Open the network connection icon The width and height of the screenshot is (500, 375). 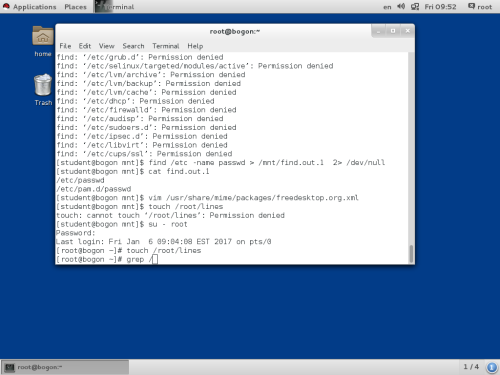[415, 6]
